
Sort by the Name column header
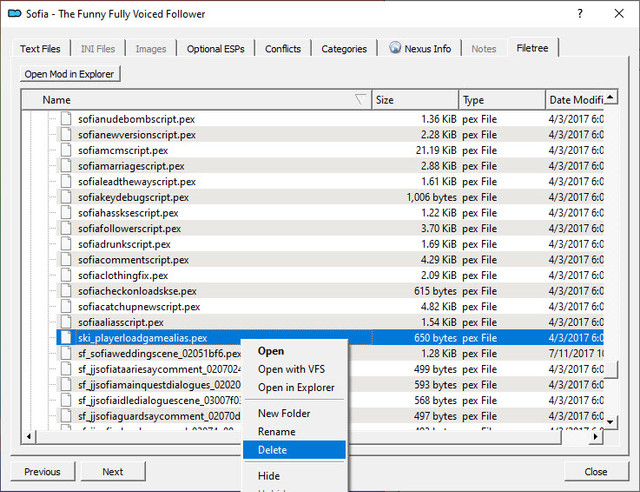(197, 100)
